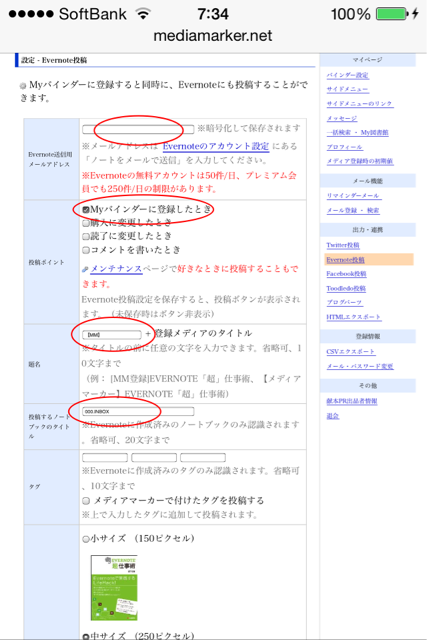427x640 pixels.
Task: Open Twitter投稿 sidebar link
Action: click(x=343, y=245)
